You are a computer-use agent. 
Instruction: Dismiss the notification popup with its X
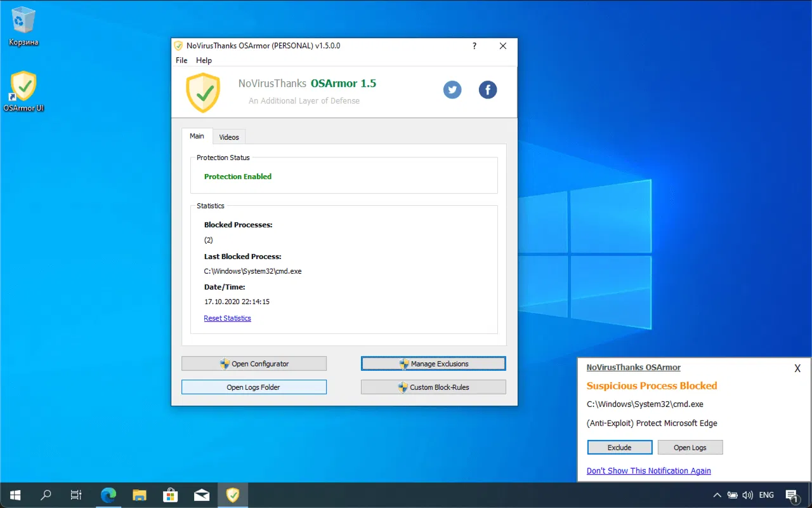pyautogui.click(x=797, y=368)
